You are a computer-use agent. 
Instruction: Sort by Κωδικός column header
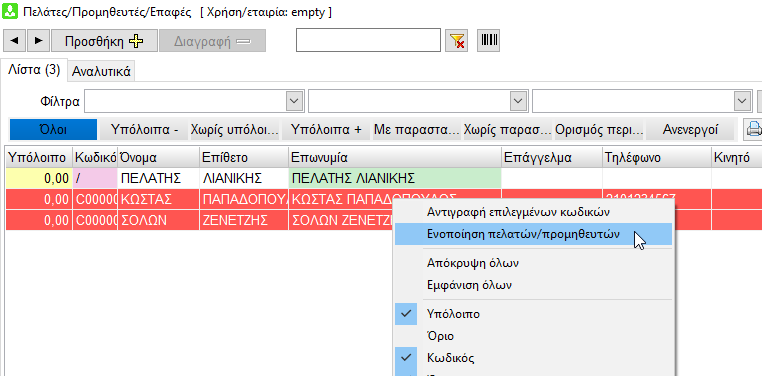tap(95, 157)
